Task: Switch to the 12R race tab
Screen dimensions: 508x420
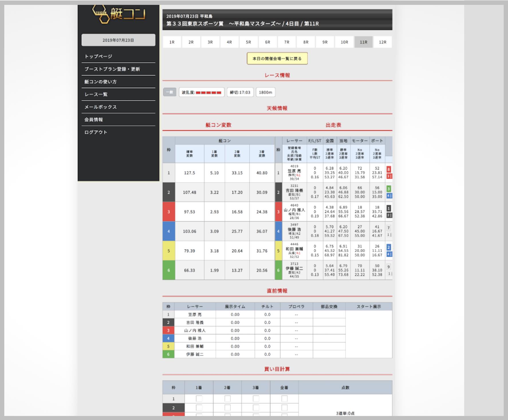Action: coord(383,42)
